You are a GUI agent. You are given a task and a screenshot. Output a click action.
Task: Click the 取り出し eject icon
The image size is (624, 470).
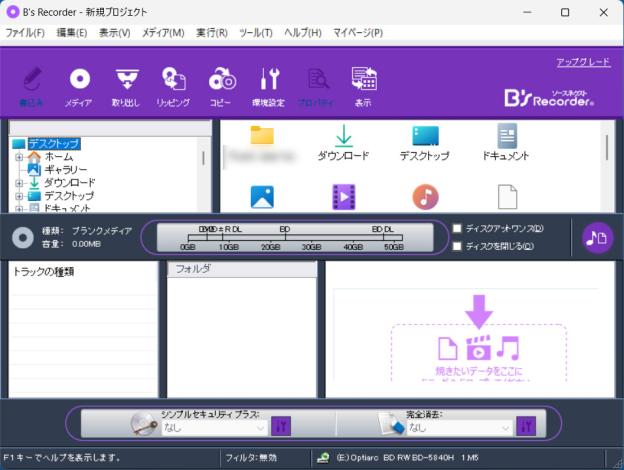[126, 87]
